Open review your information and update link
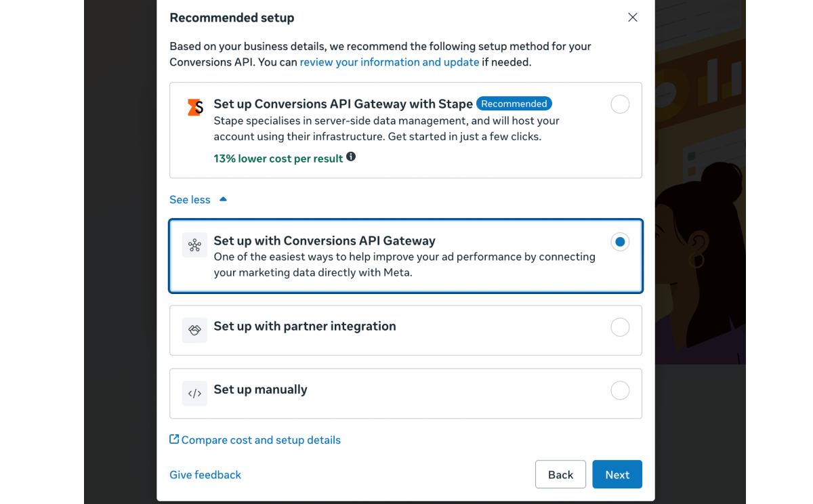Screen dimensions: 813x504 click(x=390, y=62)
